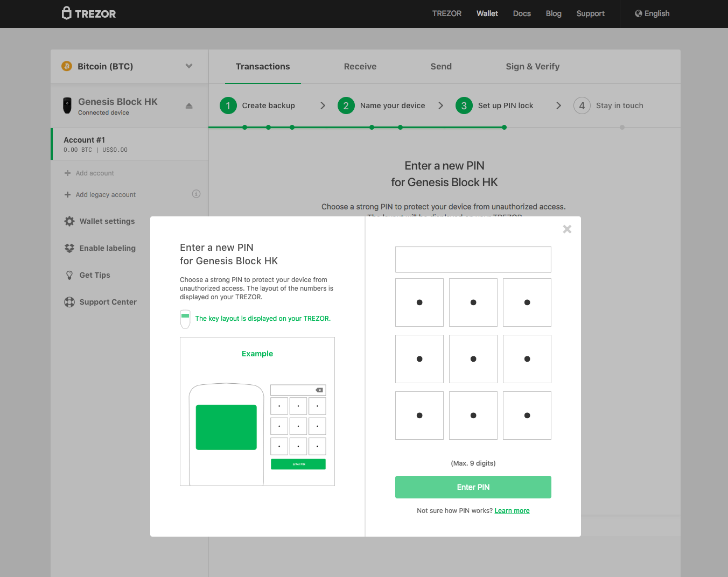
Task: Click the small TREZOR device icon in dialog
Action: tap(185, 319)
